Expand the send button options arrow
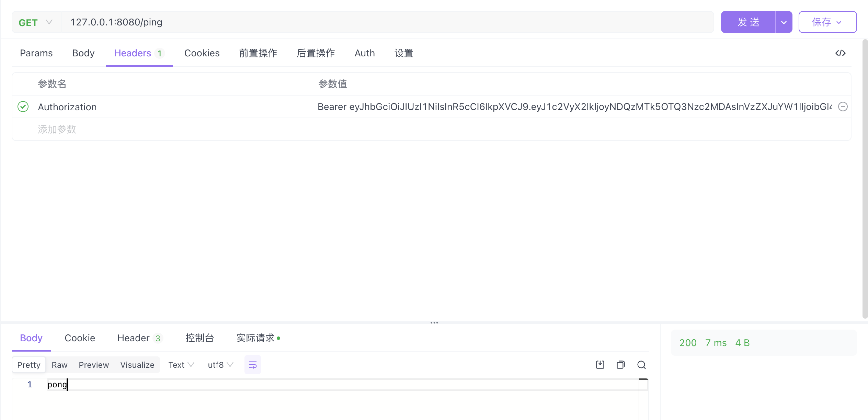 (784, 22)
